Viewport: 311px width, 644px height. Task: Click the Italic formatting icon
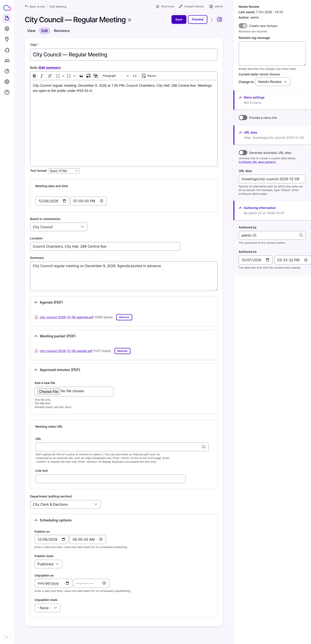tap(42, 76)
